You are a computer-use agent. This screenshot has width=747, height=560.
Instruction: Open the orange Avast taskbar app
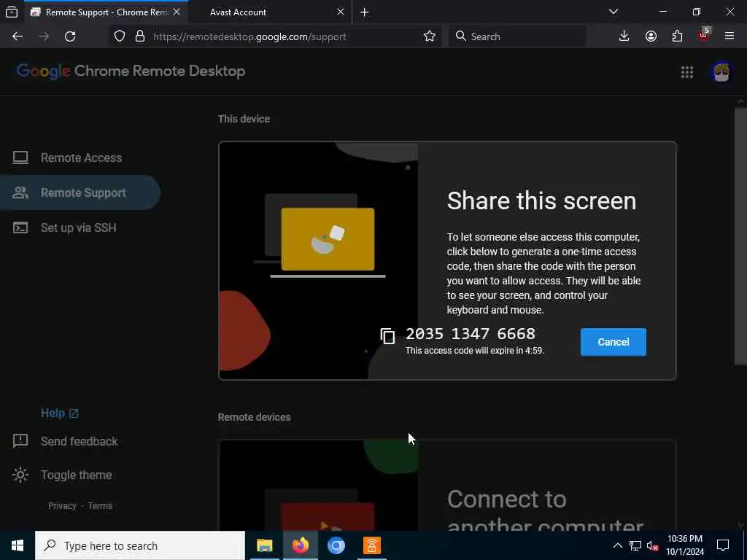(372, 545)
